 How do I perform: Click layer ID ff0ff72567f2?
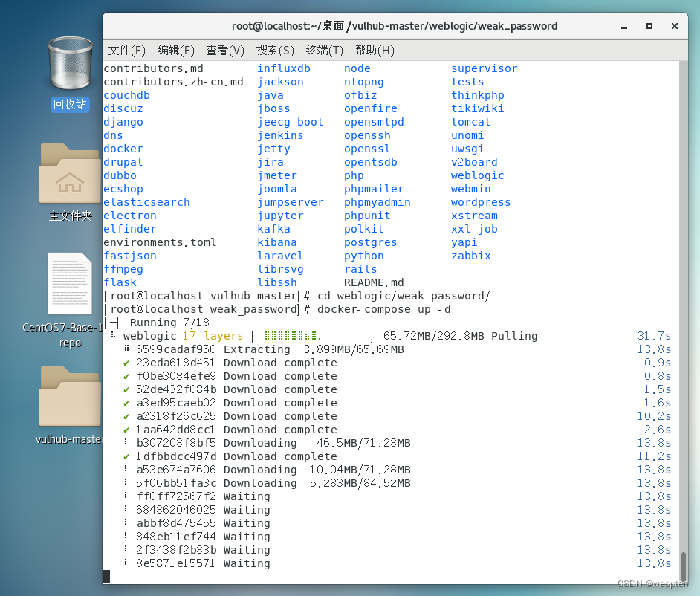point(175,496)
